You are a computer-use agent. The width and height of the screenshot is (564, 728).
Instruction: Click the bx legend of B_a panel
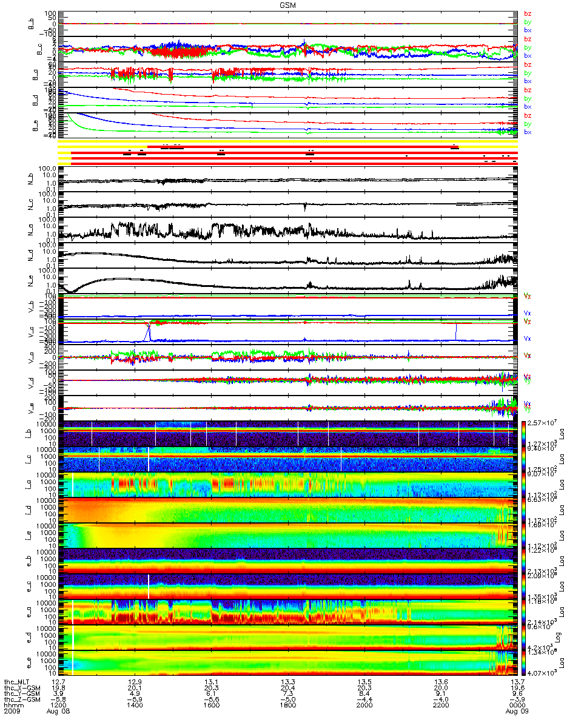(x=527, y=81)
